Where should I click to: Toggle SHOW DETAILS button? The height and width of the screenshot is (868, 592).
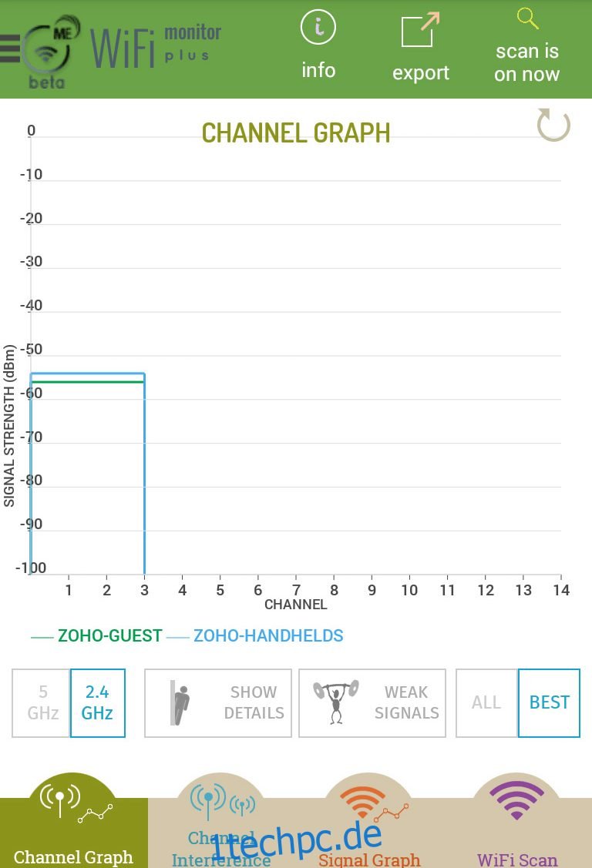coord(218,703)
